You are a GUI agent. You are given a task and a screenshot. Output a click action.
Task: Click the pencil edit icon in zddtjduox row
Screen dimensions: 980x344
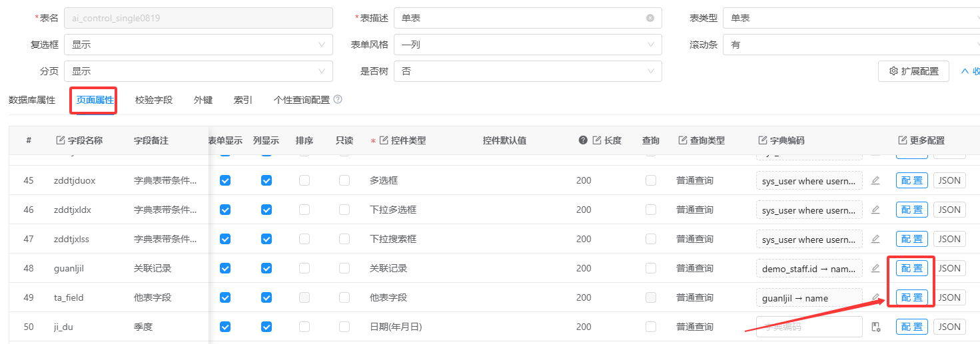[875, 180]
